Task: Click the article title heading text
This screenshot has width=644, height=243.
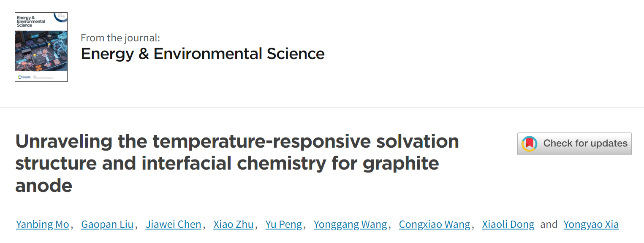Action: coord(237,163)
